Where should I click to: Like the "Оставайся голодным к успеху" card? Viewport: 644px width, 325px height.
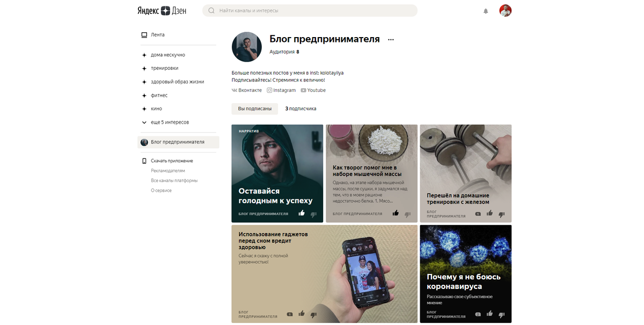click(x=302, y=213)
